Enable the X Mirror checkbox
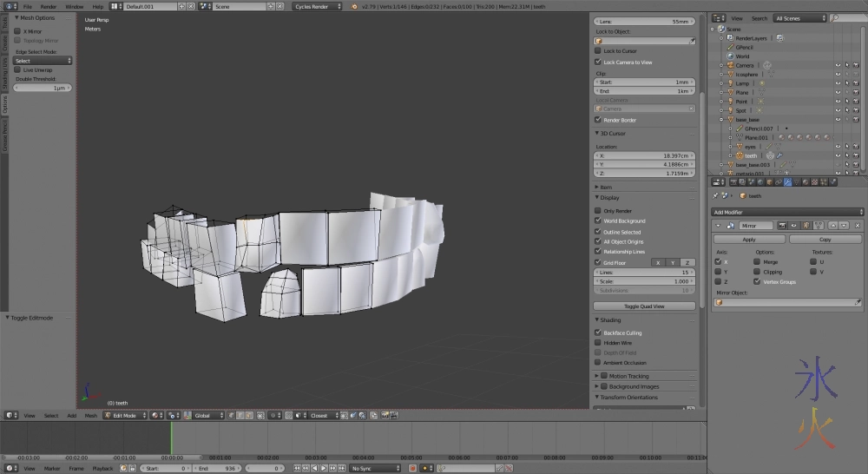Viewport: 868px width, 474px height. 18,31
